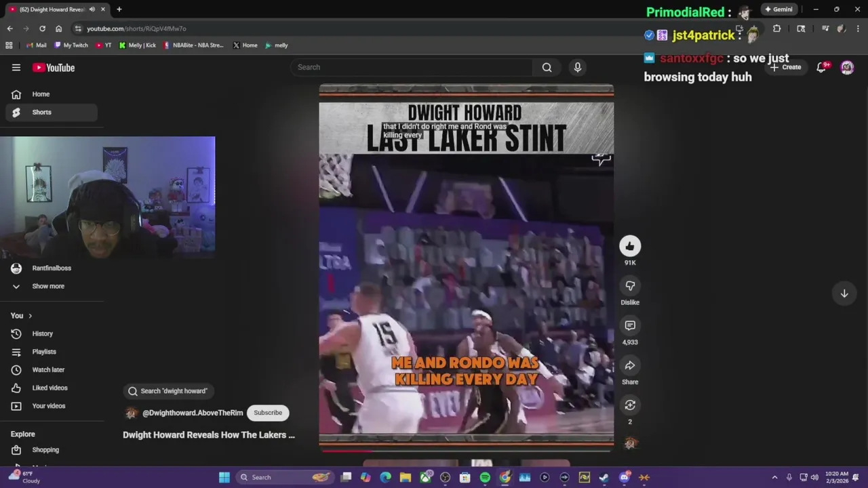Screen dimensions: 868x488
Task: Go to the next short arrow
Action: tap(844, 293)
